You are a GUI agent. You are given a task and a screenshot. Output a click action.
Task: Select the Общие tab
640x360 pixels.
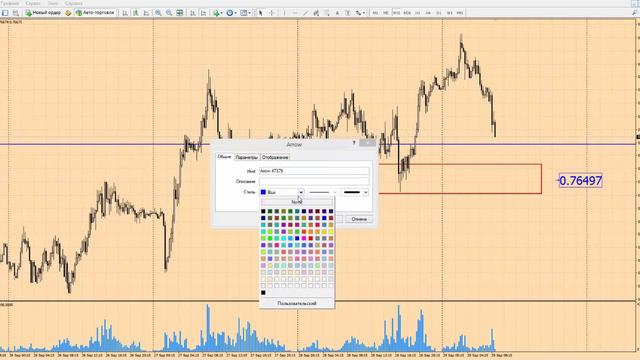coord(224,157)
